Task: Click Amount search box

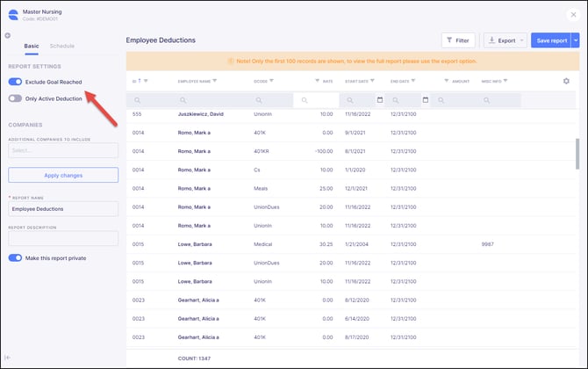Action: pos(452,100)
